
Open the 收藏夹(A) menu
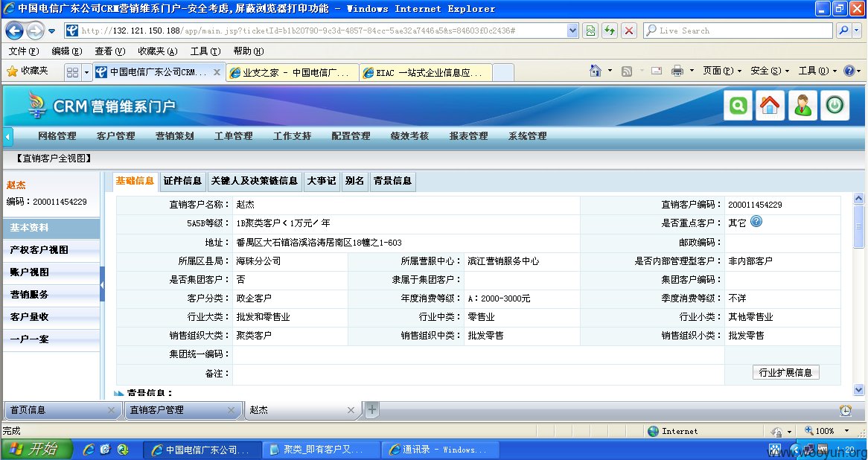(157, 51)
